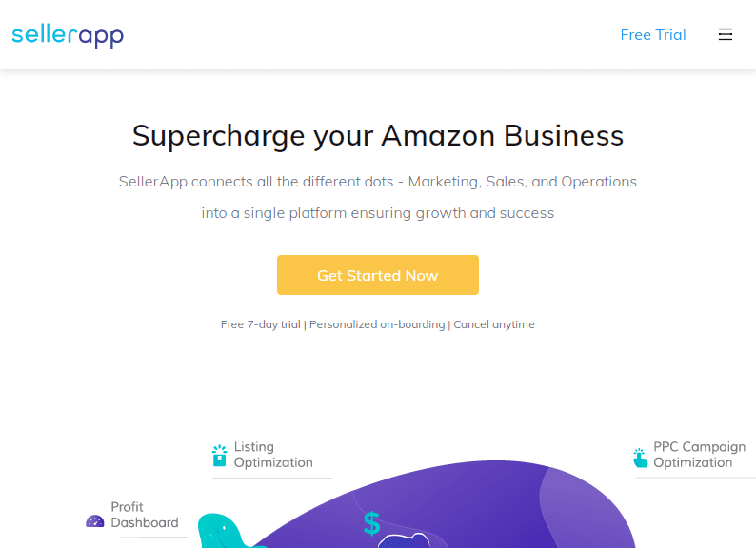Click the free 7-day trial text
This screenshot has width=756, height=548.
click(x=261, y=324)
